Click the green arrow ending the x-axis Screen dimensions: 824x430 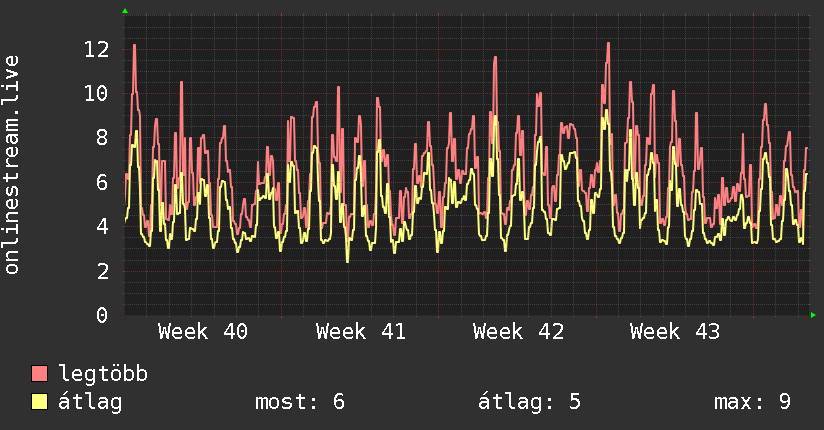tap(813, 315)
